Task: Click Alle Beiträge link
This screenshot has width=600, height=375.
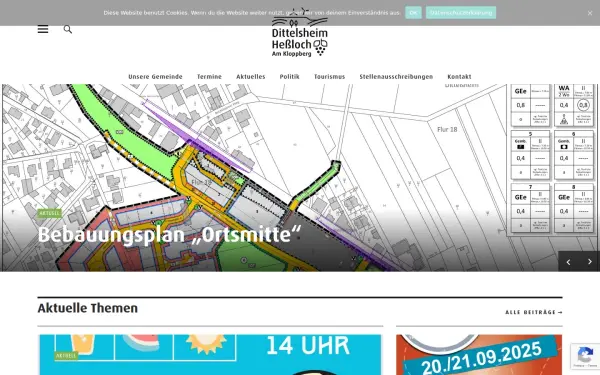Action: [534, 312]
